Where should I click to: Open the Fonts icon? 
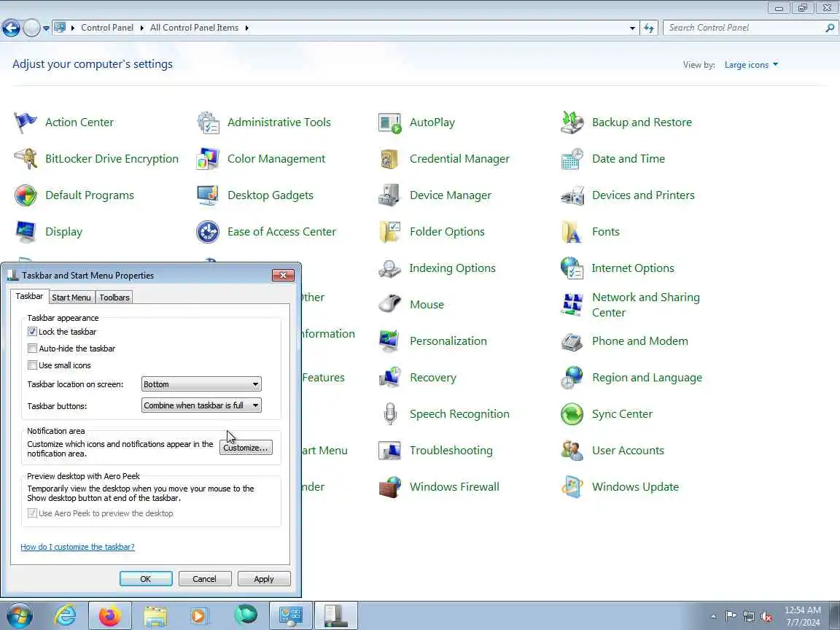572,232
